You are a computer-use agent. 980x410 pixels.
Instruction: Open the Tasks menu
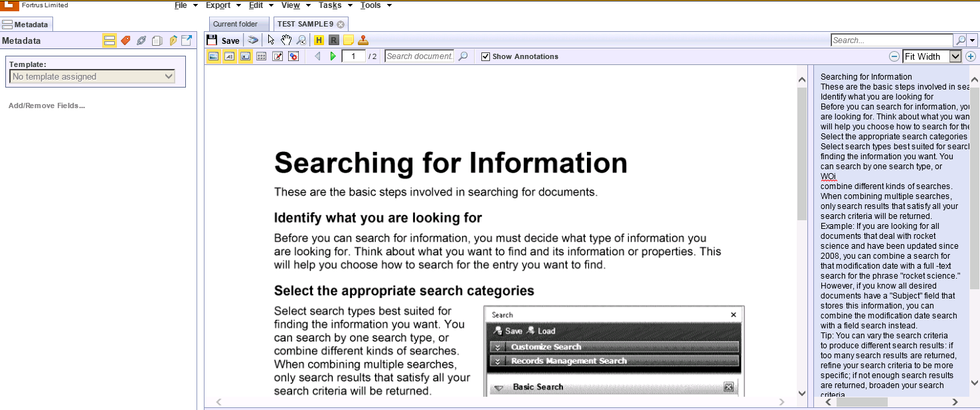tap(330, 5)
